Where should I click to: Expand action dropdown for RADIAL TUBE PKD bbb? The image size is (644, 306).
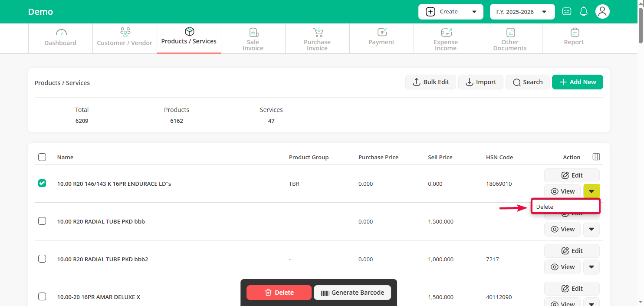click(x=591, y=229)
